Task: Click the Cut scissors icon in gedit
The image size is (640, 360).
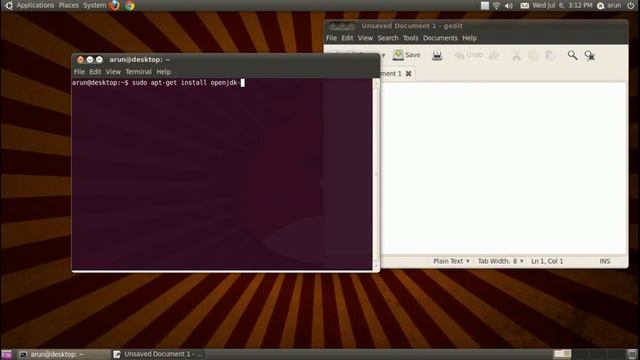Action: click(x=516, y=56)
